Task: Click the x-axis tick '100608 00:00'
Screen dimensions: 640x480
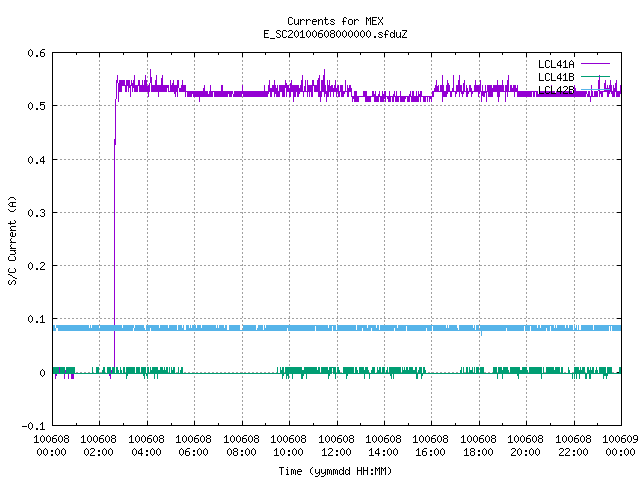Action: [x=51, y=446]
